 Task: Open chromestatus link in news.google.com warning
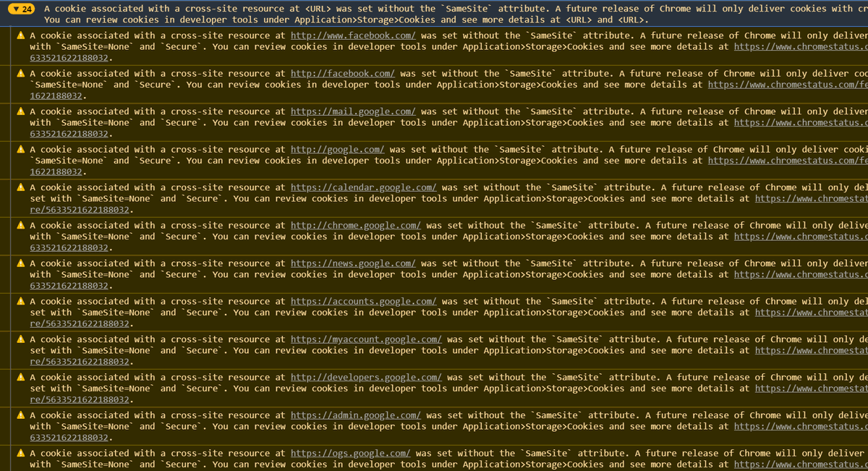pyautogui.click(x=801, y=275)
